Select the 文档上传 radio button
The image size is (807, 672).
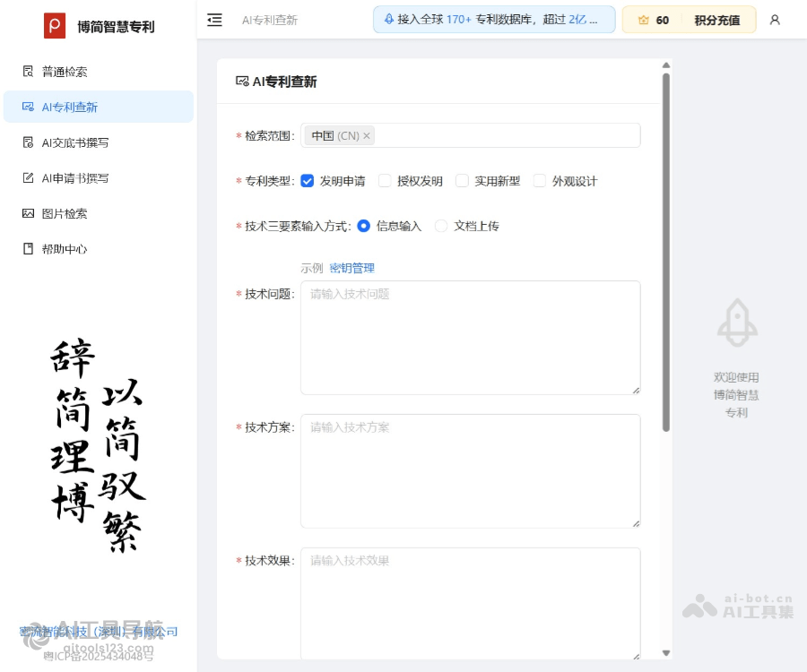(x=441, y=226)
